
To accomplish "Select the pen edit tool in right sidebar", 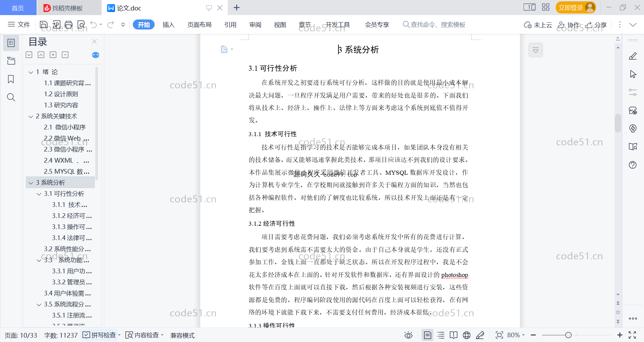I will coord(633,56).
